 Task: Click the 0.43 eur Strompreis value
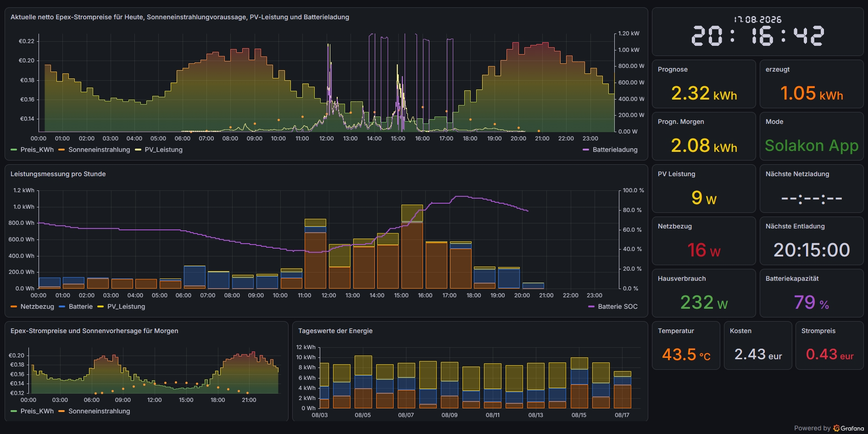click(x=829, y=354)
